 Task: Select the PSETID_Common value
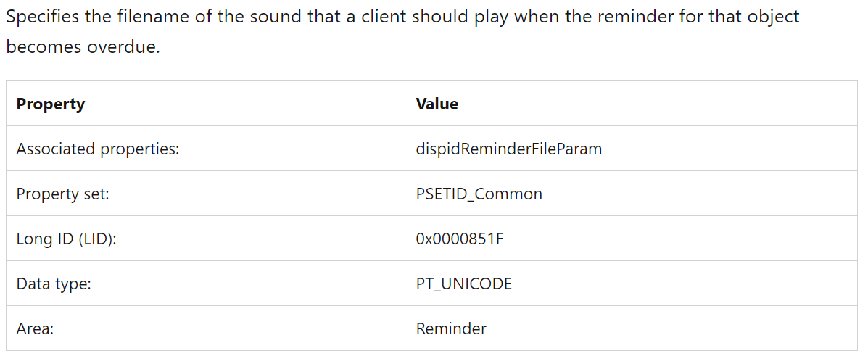(479, 194)
